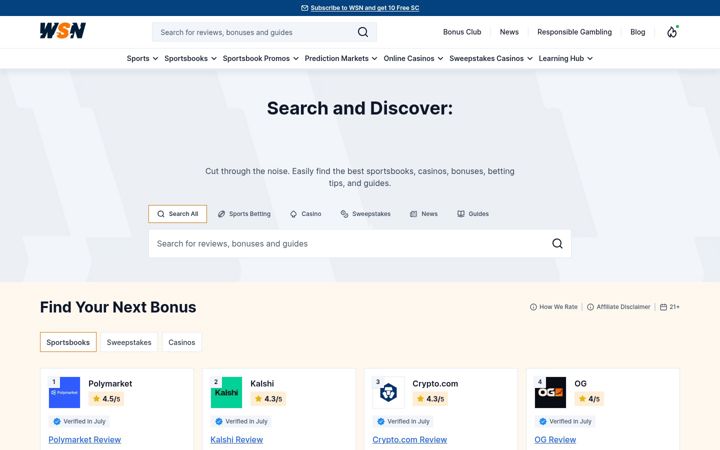This screenshot has width=720, height=450.
Task: Open the Polymarket Review link
Action: [84, 439]
